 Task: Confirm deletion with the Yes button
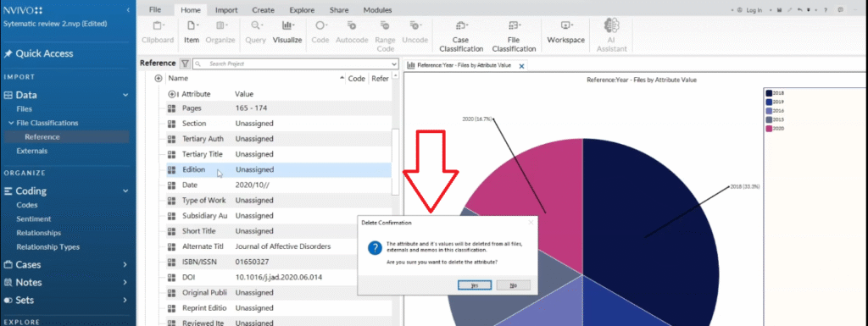point(475,285)
